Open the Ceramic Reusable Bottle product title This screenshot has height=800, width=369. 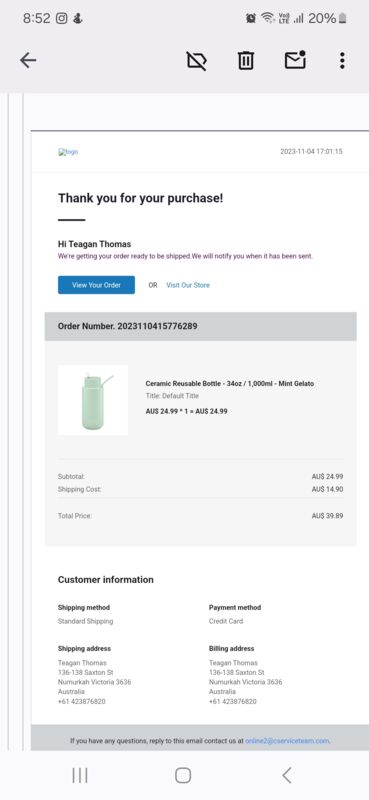(x=230, y=384)
